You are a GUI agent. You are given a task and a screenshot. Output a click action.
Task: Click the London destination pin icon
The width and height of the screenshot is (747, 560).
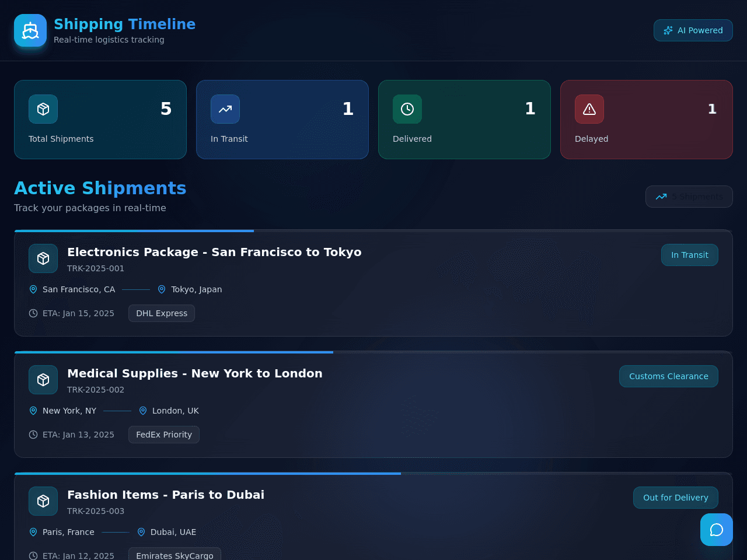(143, 411)
